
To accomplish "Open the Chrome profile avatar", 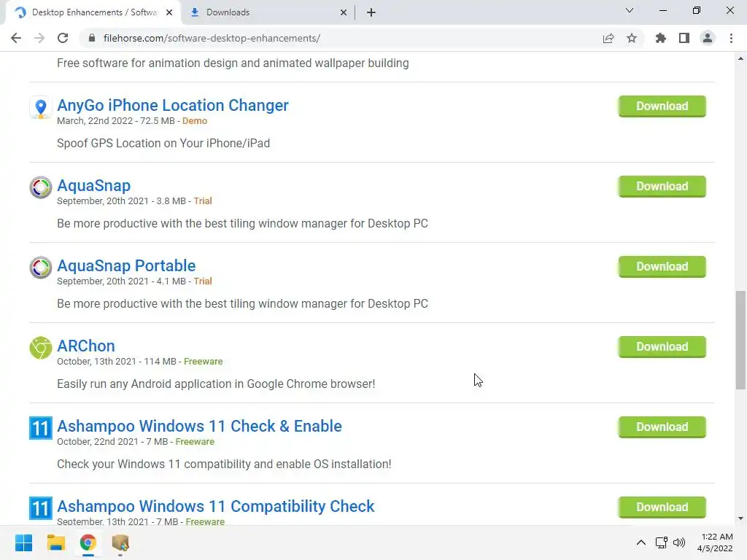I will (708, 38).
